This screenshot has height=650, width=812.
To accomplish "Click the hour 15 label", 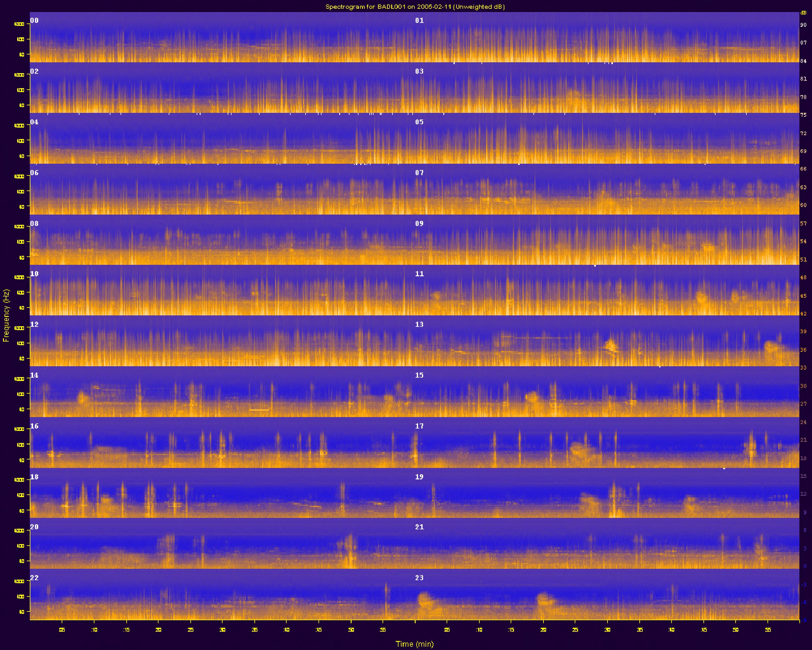I will pyautogui.click(x=419, y=375).
